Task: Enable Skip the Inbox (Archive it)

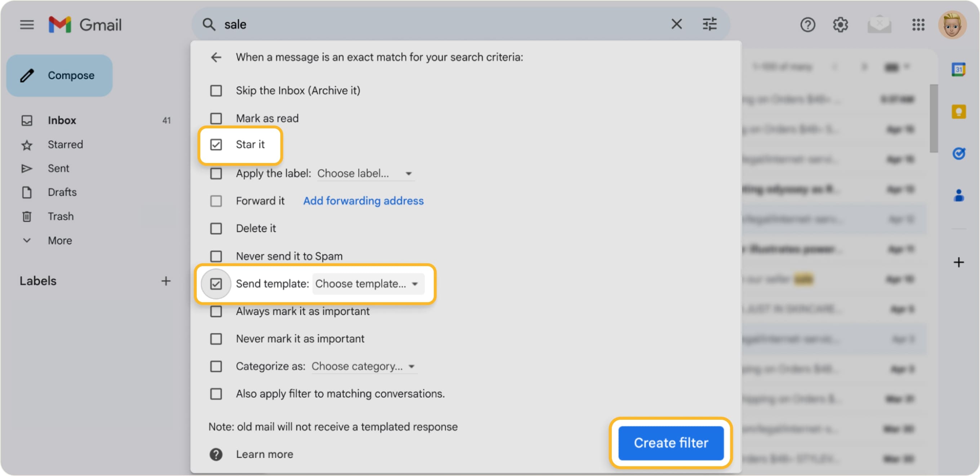Action: [x=216, y=91]
